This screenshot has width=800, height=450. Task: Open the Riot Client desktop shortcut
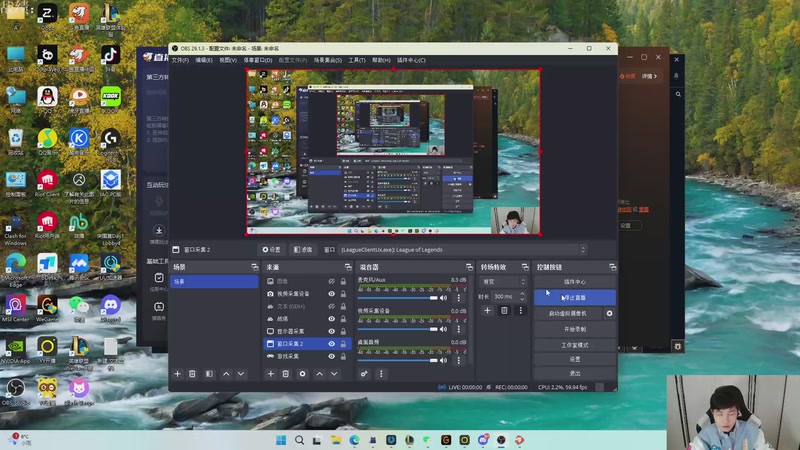[x=47, y=184]
